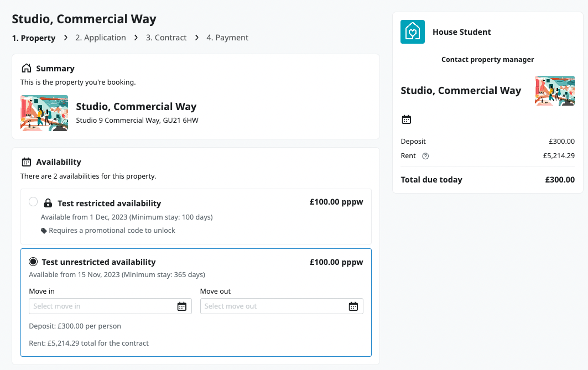Viewport: 588px width, 370px height.
Task: Click Contact property manager link
Action: 487,60
